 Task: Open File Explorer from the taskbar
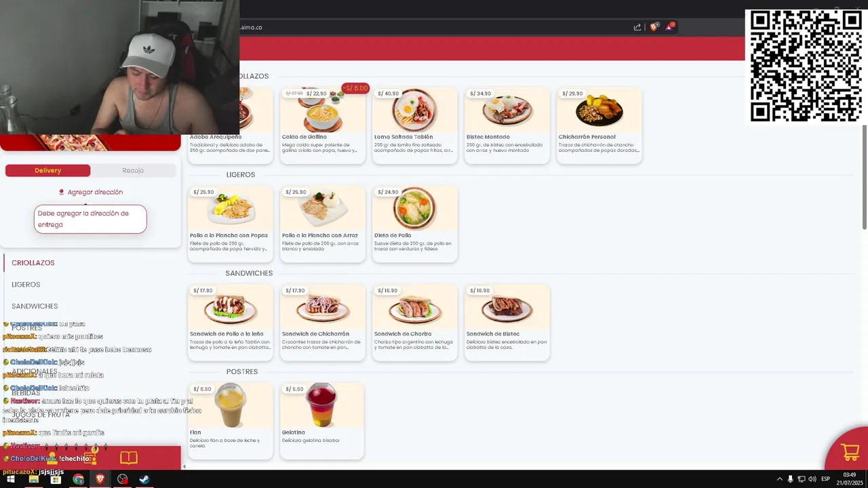[x=33, y=479]
